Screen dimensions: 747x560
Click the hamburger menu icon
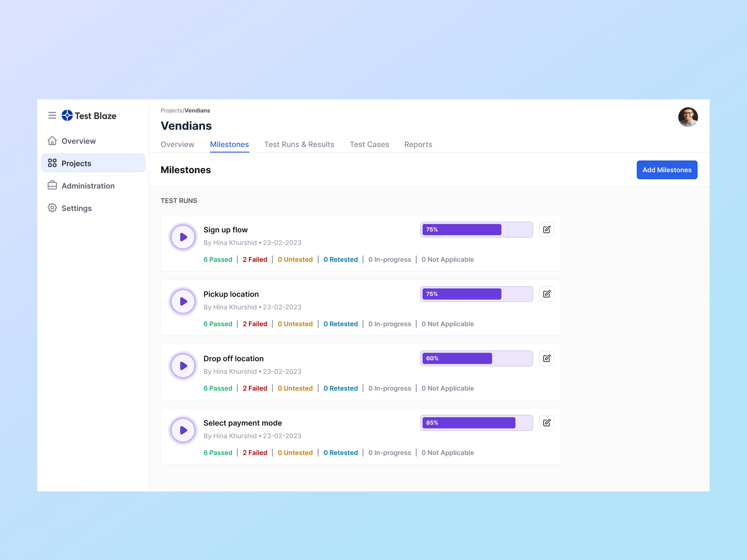(x=52, y=115)
